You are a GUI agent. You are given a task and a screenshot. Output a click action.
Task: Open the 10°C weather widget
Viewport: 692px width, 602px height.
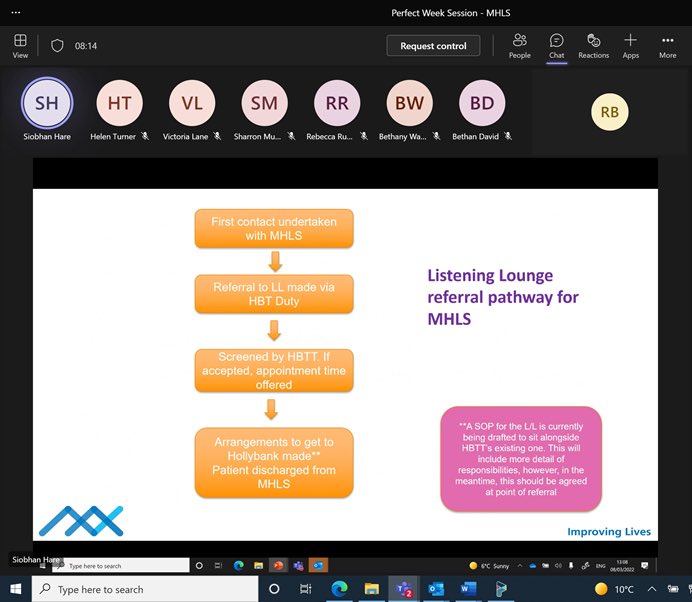tap(614, 589)
